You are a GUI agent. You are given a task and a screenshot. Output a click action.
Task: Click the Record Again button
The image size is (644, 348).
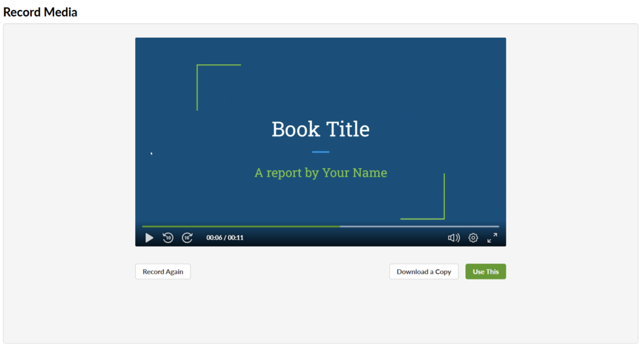(163, 272)
